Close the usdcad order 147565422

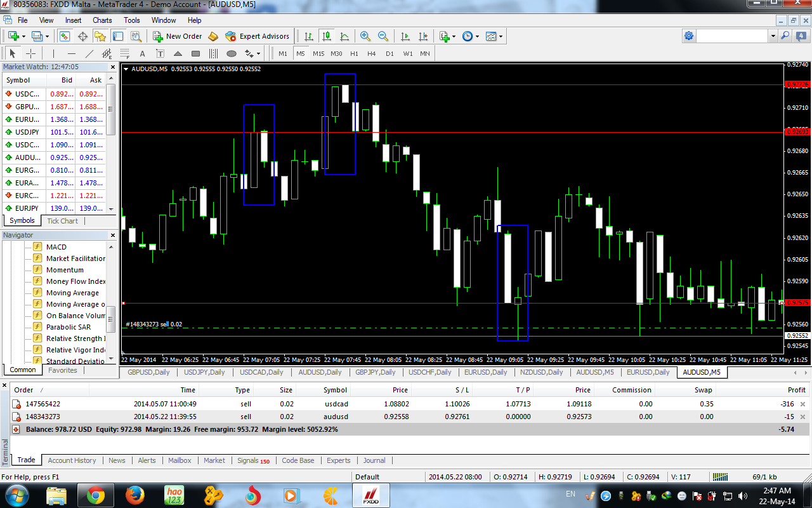(x=802, y=404)
